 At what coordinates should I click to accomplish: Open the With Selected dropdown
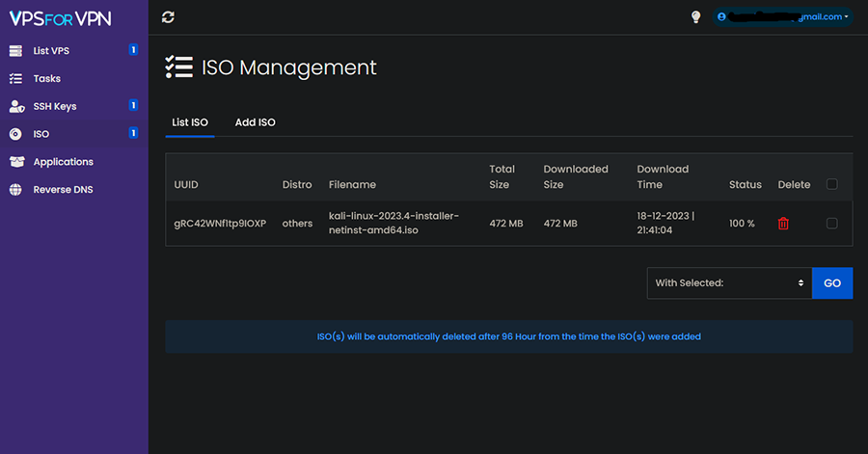730,283
